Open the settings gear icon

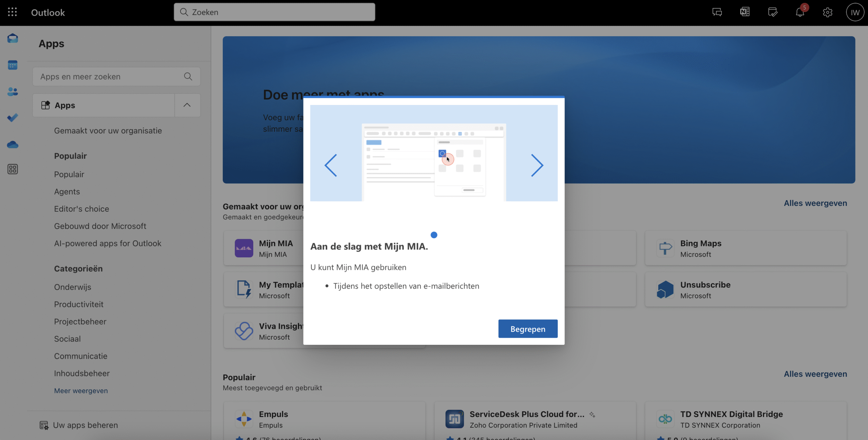[x=827, y=13]
